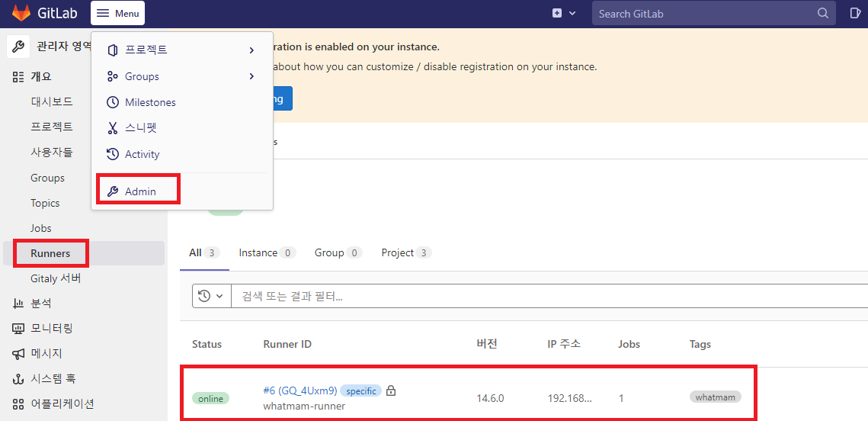This screenshot has width=868, height=421.
Task: Switch to the Instance runners tab
Action: 267,253
